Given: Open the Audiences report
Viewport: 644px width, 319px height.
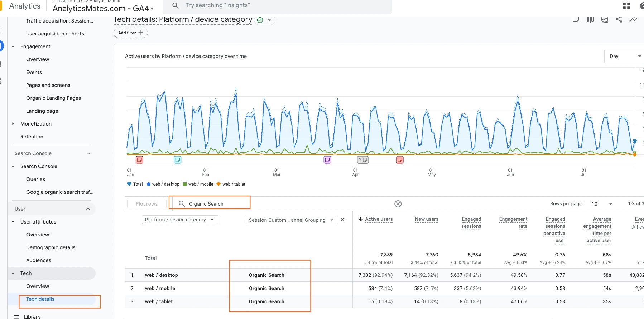Looking at the screenshot, I should tap(38, 260).
